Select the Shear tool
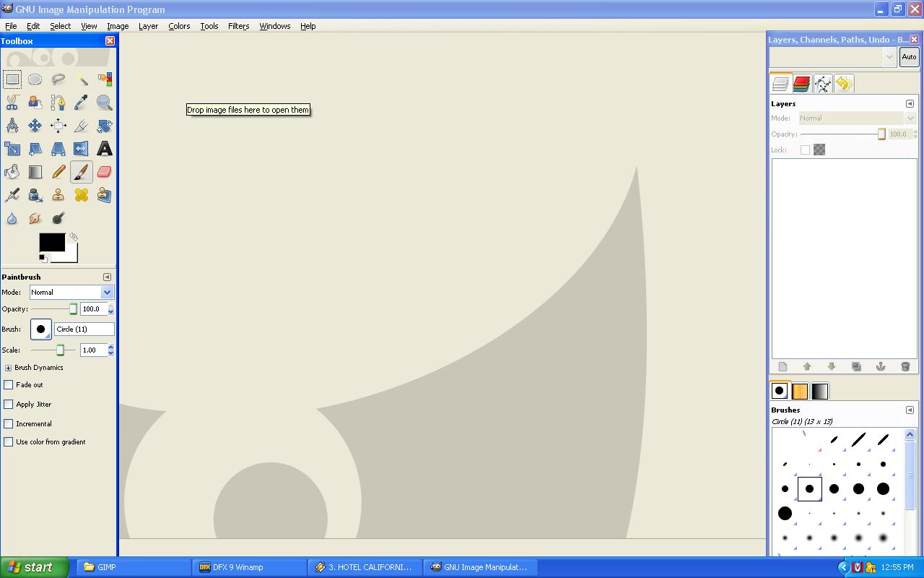This screenshot has width=924, height=578. pos(35,149)
